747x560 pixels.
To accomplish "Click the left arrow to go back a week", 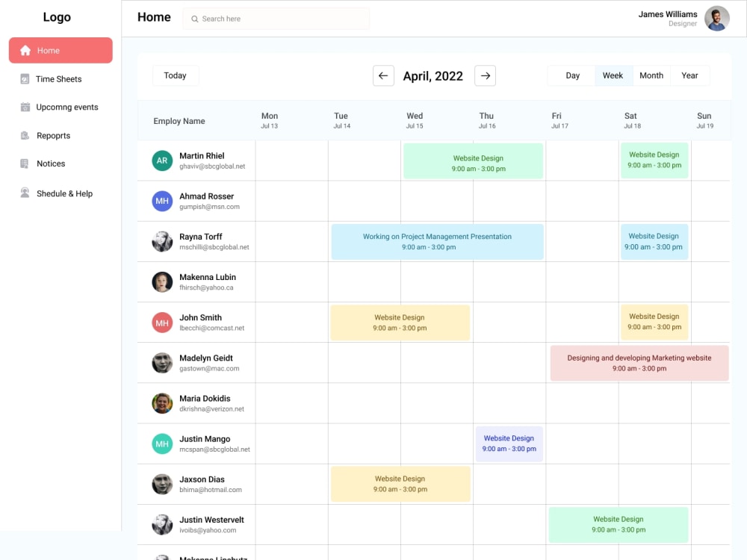I will point(383,75).
